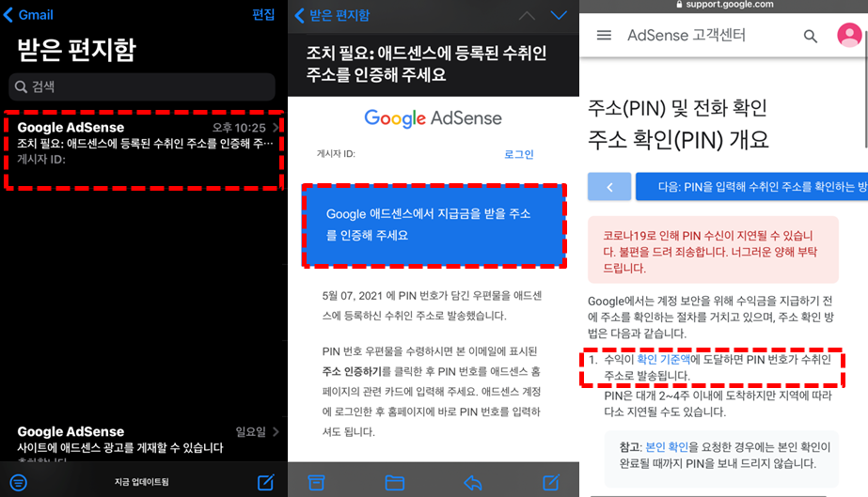The height and width of the screenshot is (497, 868).
Task: Tap the back arrow button above the article
Action: 609,187
